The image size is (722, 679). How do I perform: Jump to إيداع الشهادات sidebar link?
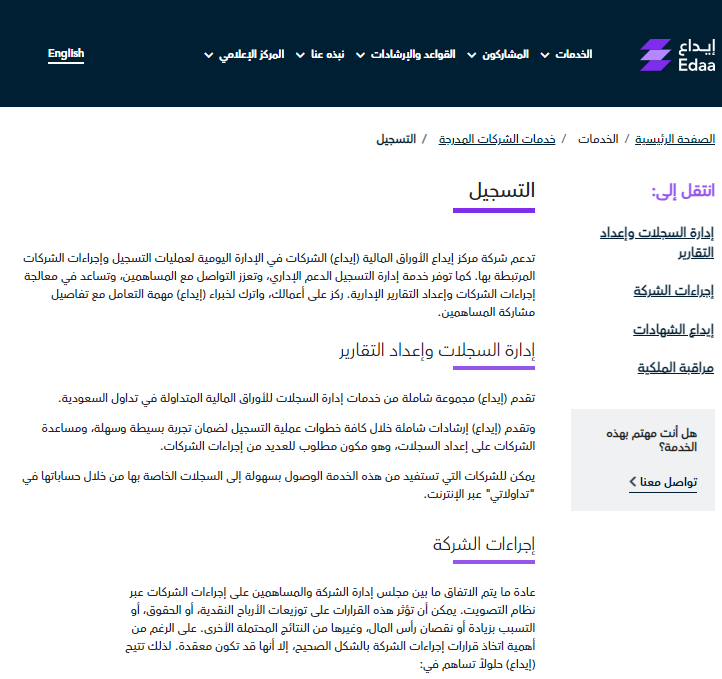(673, 330)
